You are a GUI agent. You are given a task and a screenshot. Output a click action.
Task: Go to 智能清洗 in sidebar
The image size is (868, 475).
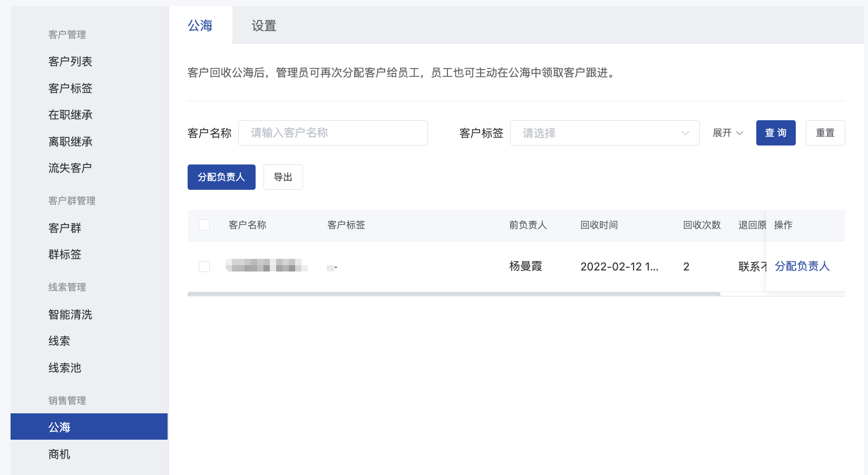pyautogui.click(x=70, y=315)
